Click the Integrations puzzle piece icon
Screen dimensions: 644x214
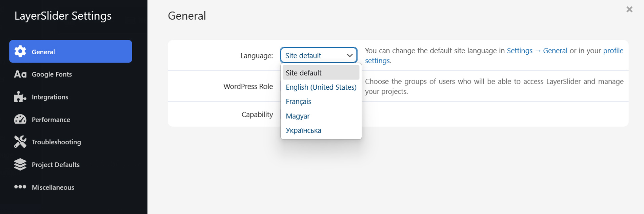pos(20,97)
